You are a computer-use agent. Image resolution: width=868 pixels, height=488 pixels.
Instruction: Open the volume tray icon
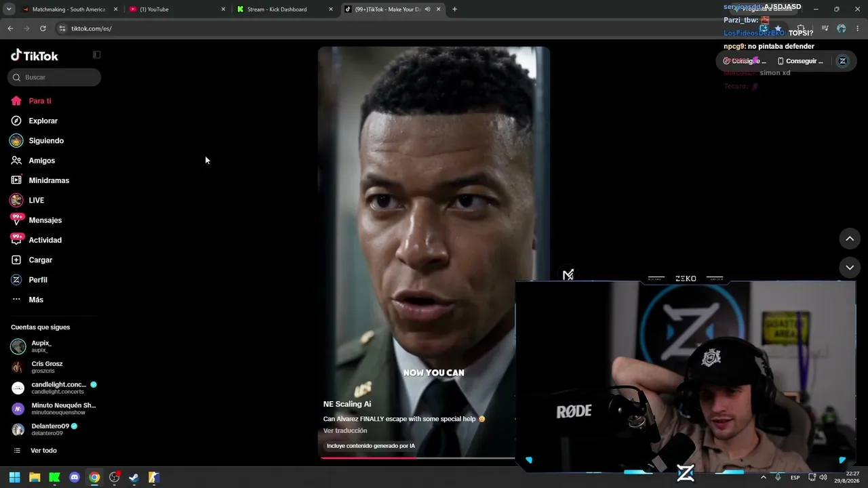click(x=823, y=477)
